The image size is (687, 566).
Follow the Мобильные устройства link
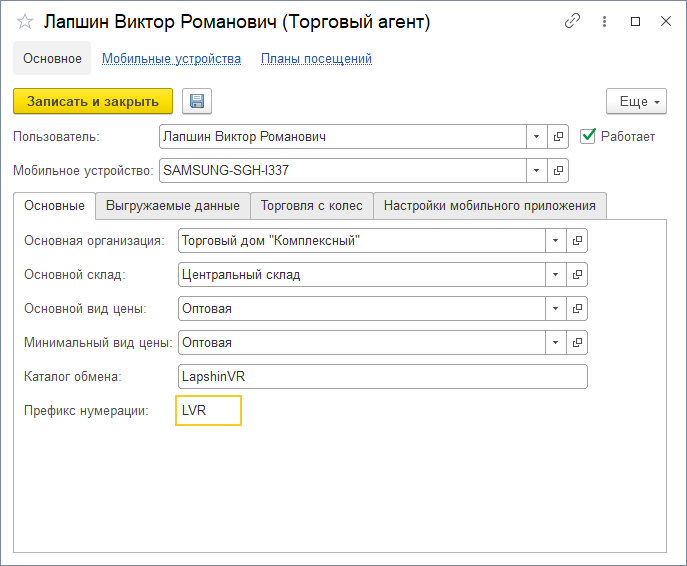click(171, 59)
